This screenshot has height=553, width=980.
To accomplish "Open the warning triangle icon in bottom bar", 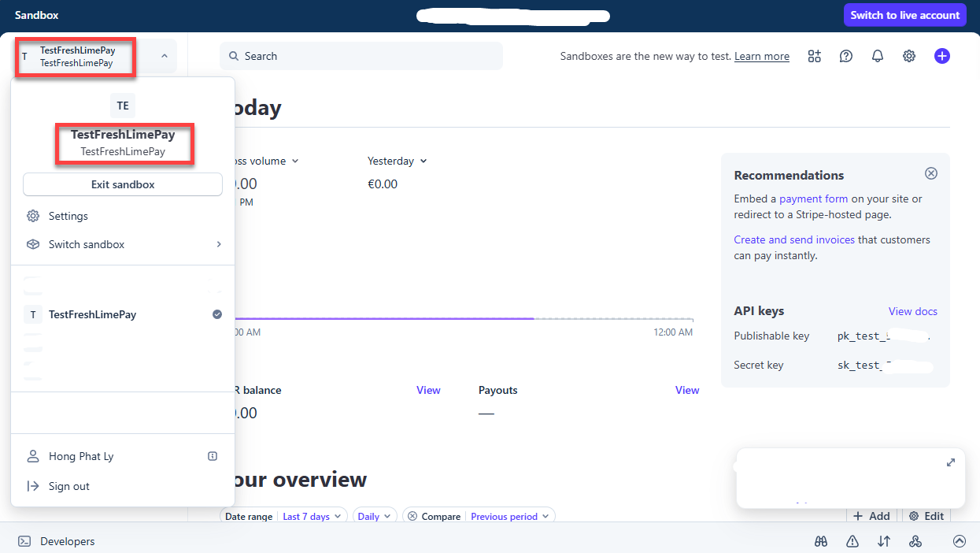I will click(852, 541).
